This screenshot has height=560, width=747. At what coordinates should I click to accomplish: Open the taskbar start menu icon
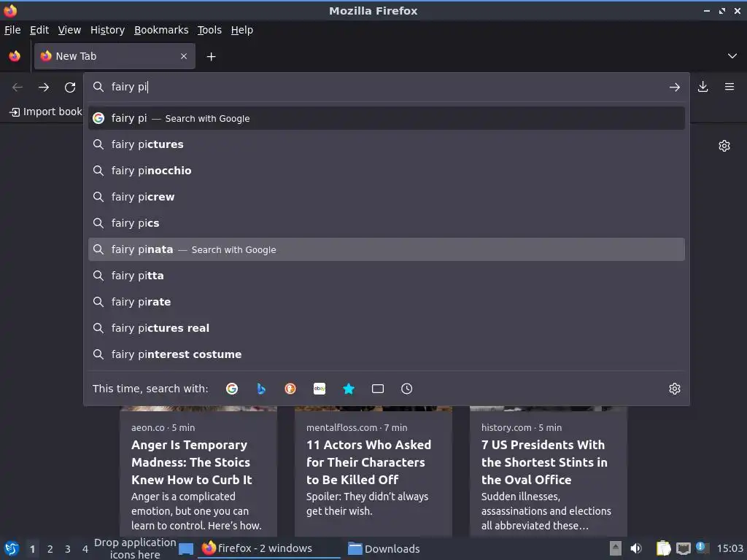point(12,548)
